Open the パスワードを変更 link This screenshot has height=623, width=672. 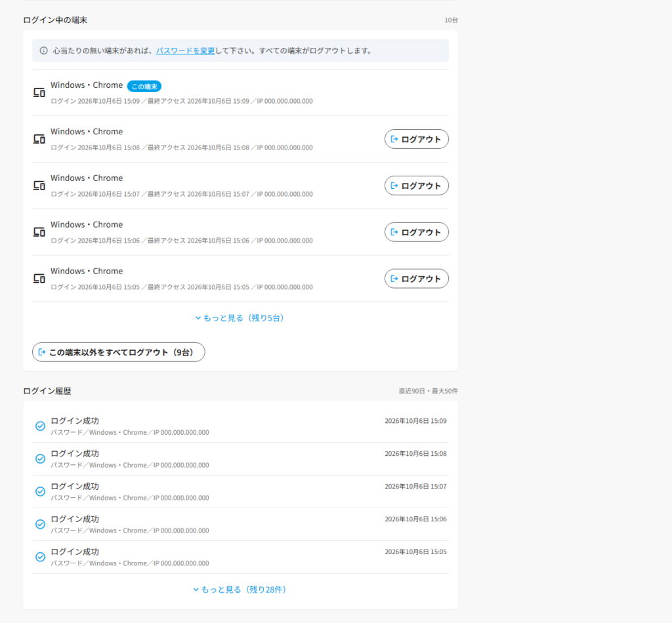[185, 50]
